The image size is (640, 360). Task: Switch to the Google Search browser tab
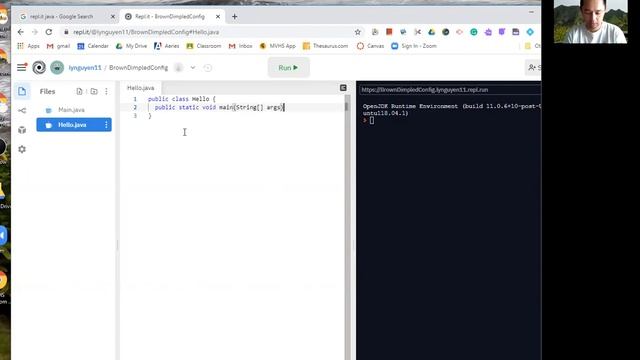pyautogui.click(x=61, y=17)
